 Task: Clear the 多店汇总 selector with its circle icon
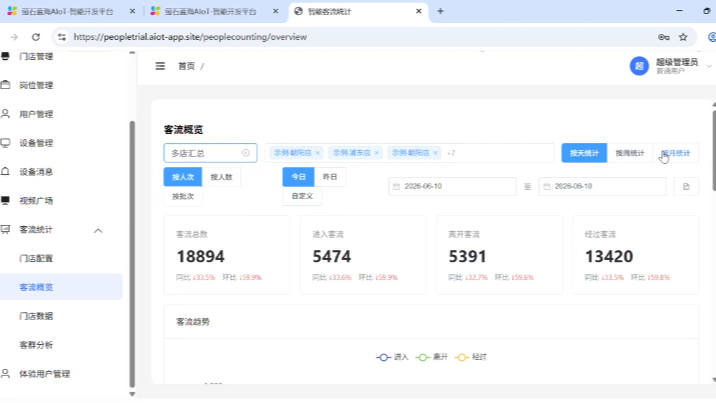(x=246, y=153)
